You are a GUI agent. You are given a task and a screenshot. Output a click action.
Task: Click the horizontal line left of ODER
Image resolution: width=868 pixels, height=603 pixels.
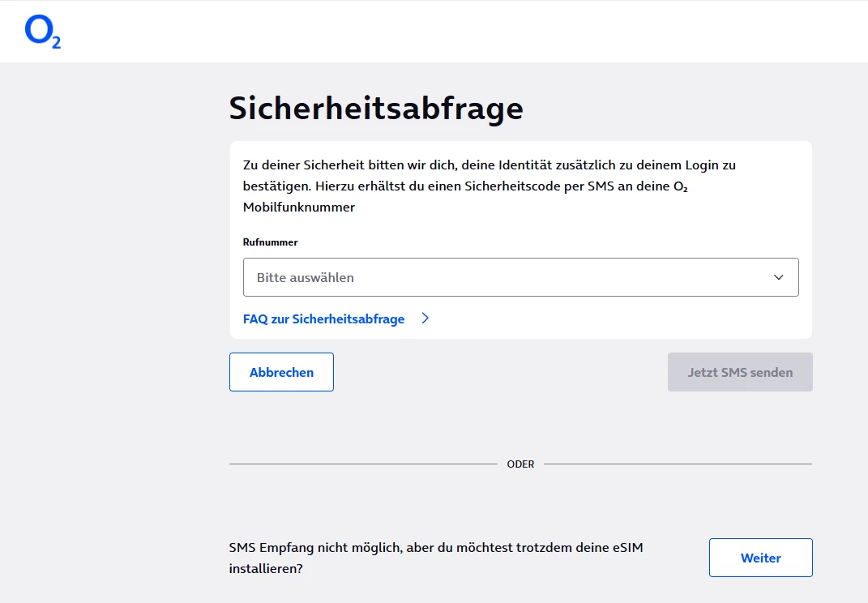pyautogui.click(x=363, y=464)
